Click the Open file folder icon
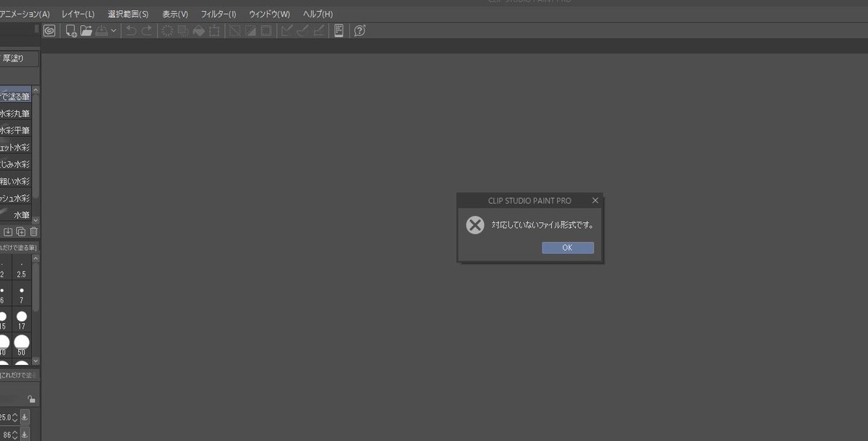 (x=86, y=30)
